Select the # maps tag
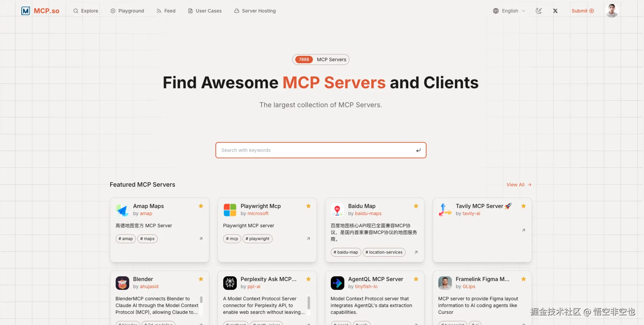The image size is (644, 325). (147, 239)
